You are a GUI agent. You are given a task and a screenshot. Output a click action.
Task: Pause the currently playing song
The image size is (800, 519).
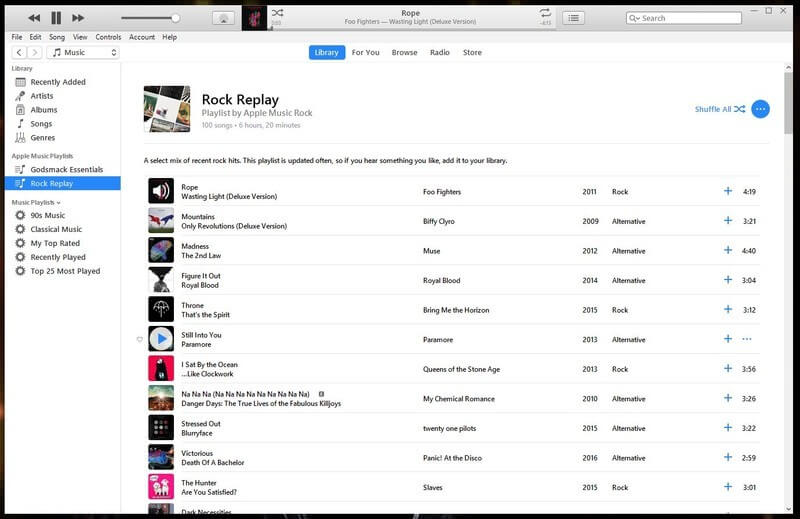(x=56, y=18)
